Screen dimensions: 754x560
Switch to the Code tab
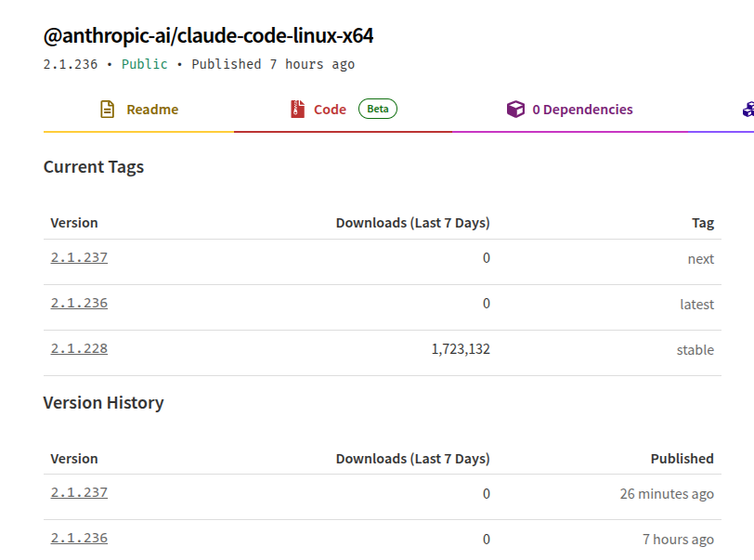click(343, 110)
